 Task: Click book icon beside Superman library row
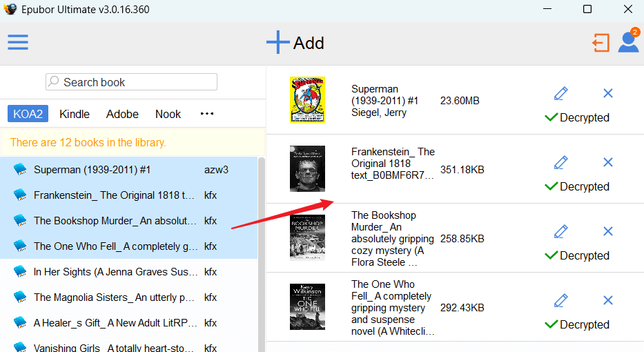[x=20, y=169]
